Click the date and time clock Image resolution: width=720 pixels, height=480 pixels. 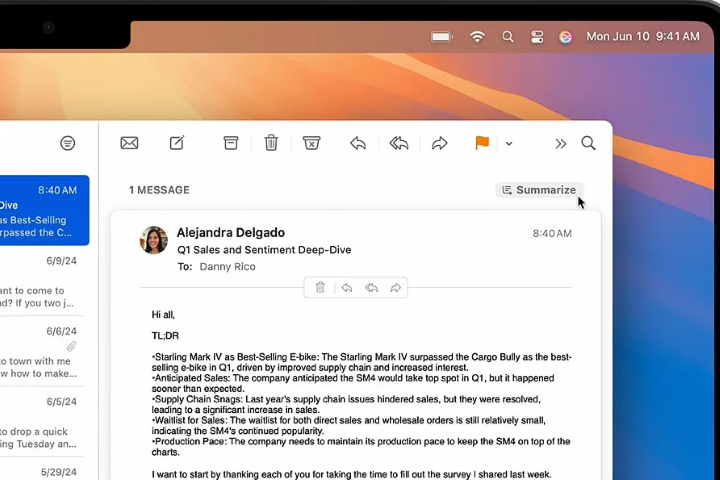coord(643,36)
